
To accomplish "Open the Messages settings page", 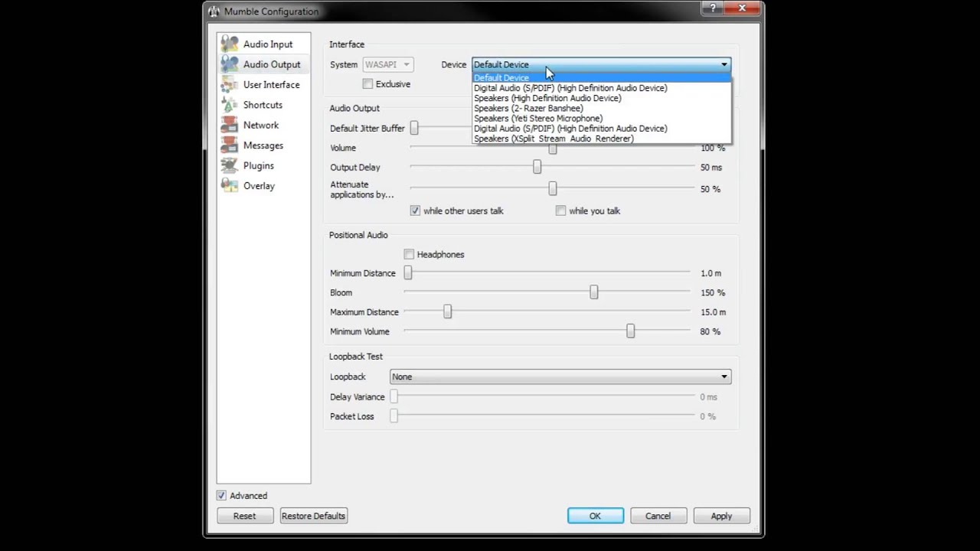I will coord(263,145).
